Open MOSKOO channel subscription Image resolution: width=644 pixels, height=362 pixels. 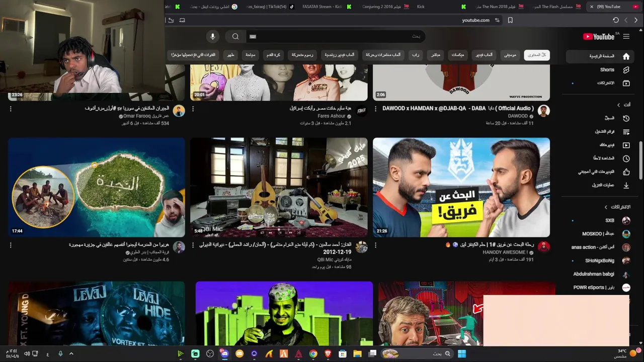click(600, 234)
